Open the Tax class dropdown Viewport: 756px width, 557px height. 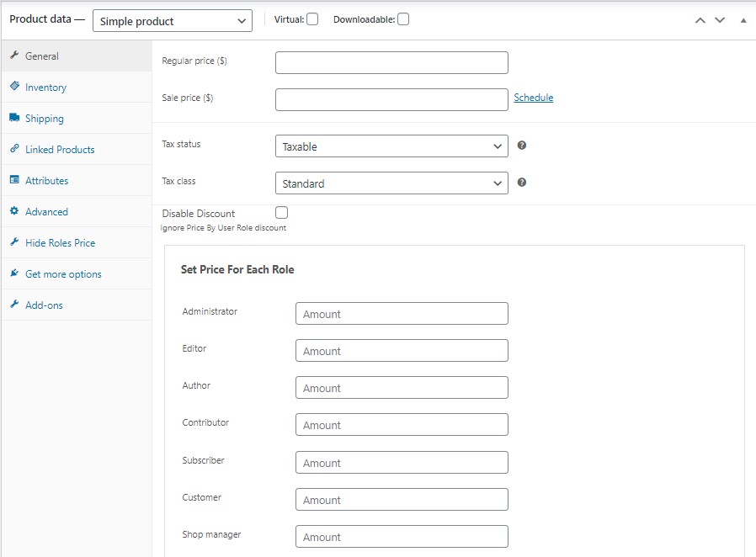pyautogui.click(x=391, y=183)
